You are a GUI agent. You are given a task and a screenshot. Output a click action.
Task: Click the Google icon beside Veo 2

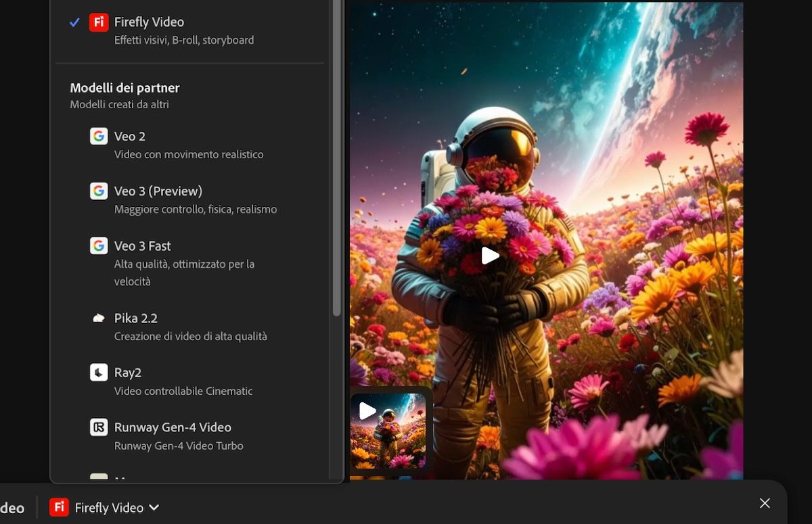(99, 136)
